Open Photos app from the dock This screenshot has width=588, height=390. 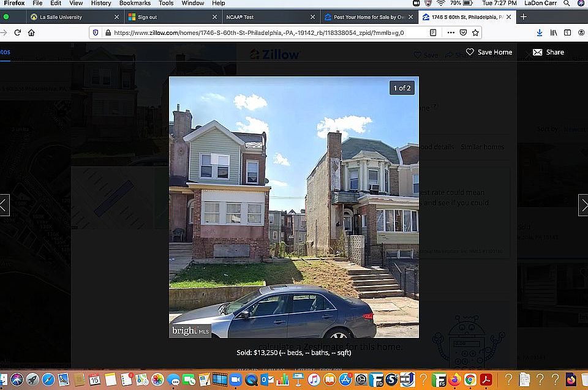tap(157, 380)
